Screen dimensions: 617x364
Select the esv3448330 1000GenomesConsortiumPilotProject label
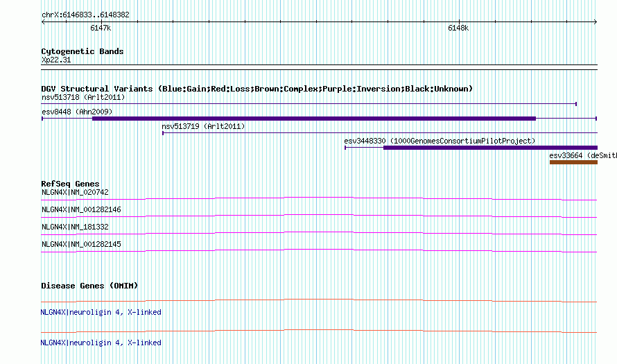440,141
